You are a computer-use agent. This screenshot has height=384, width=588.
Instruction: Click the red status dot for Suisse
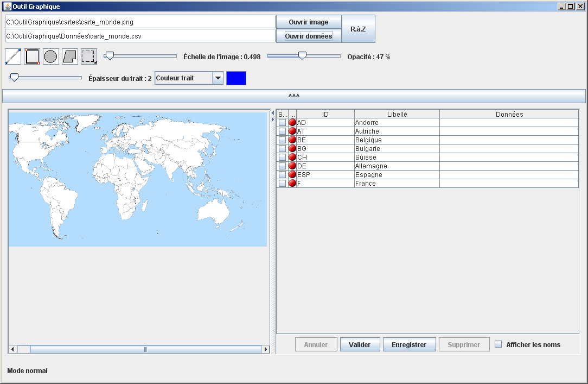coord(292,158)
